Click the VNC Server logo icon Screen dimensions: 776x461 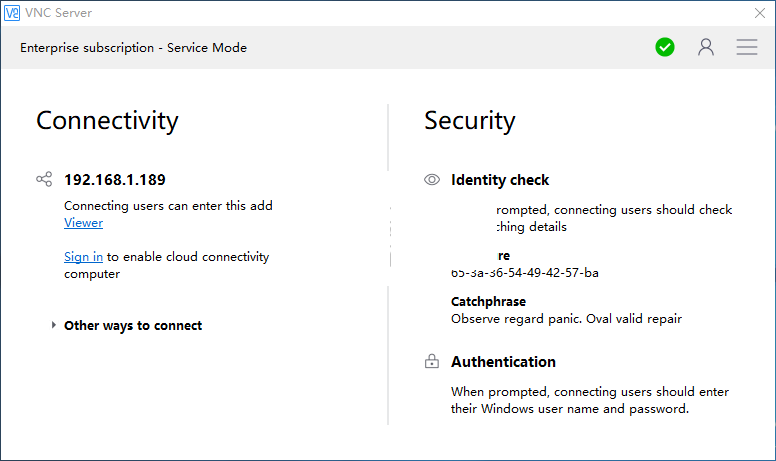[12, 13]
